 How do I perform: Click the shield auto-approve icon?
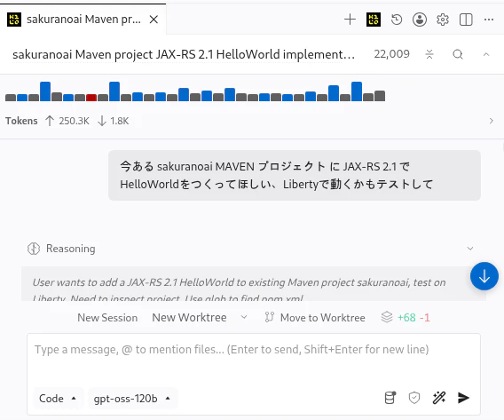pos(414,398)
